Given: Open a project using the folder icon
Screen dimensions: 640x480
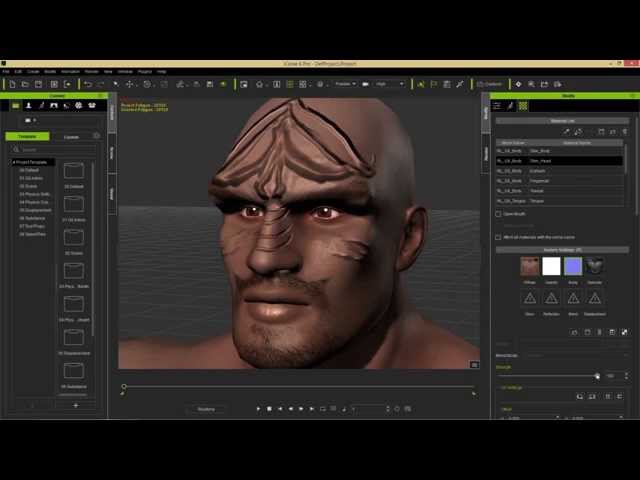Looking at the screenshot, I should tap(25, 84).
